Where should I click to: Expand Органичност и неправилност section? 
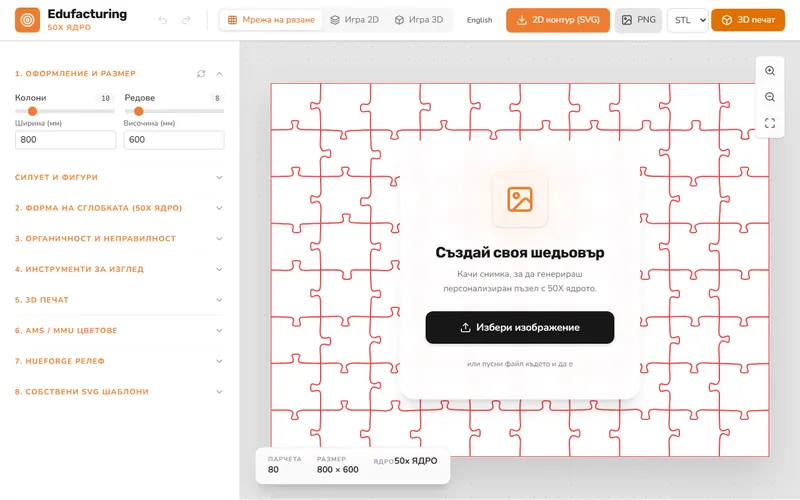coord(119,239)
